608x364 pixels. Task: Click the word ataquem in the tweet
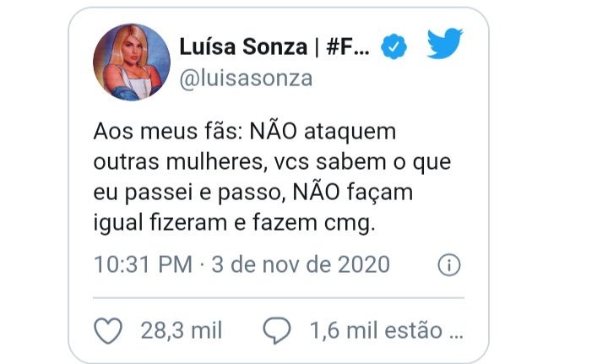coord(350,132)
